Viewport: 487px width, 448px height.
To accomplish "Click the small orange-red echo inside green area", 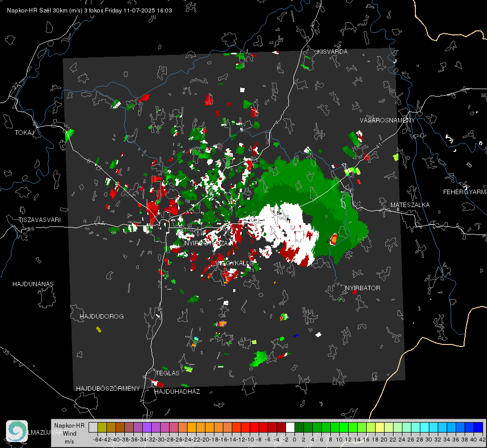I will 334,239.
